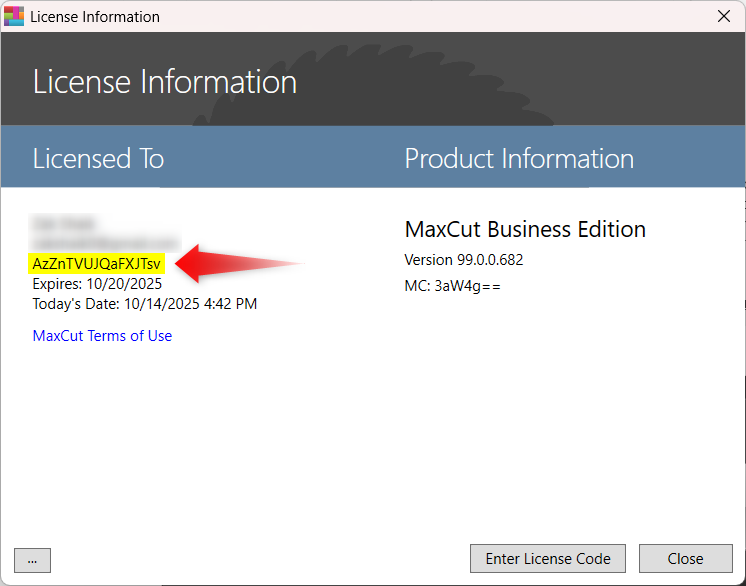
Task: Click the Expires: 10/20/2025 line
Action: (97, 284)
